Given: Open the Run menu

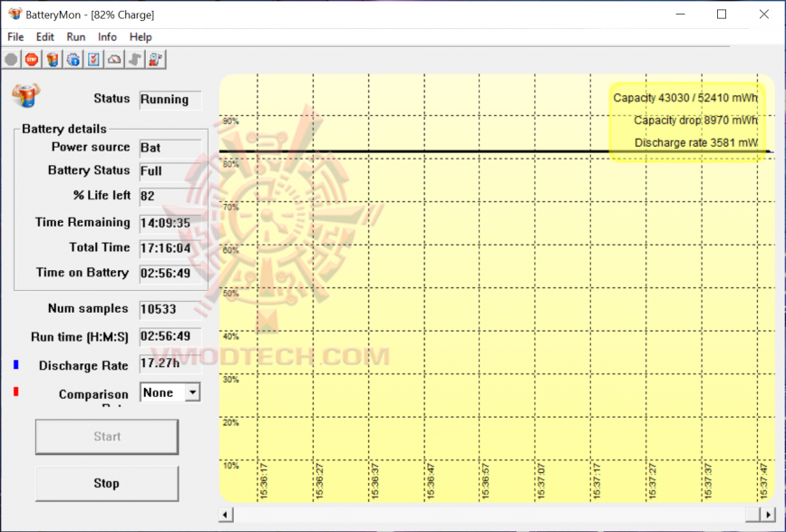Looking at the screenshot, I should tap(75, 37).
